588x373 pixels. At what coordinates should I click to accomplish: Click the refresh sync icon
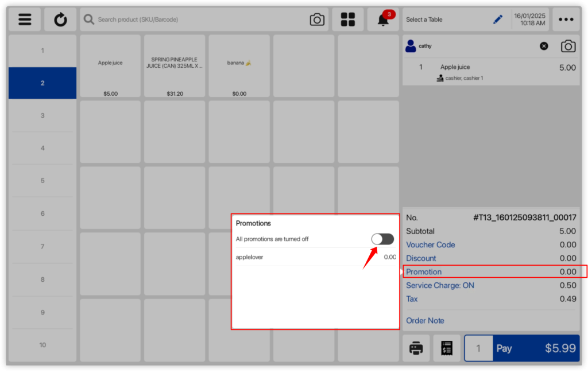pyautogui.click(x=60, y=20)
